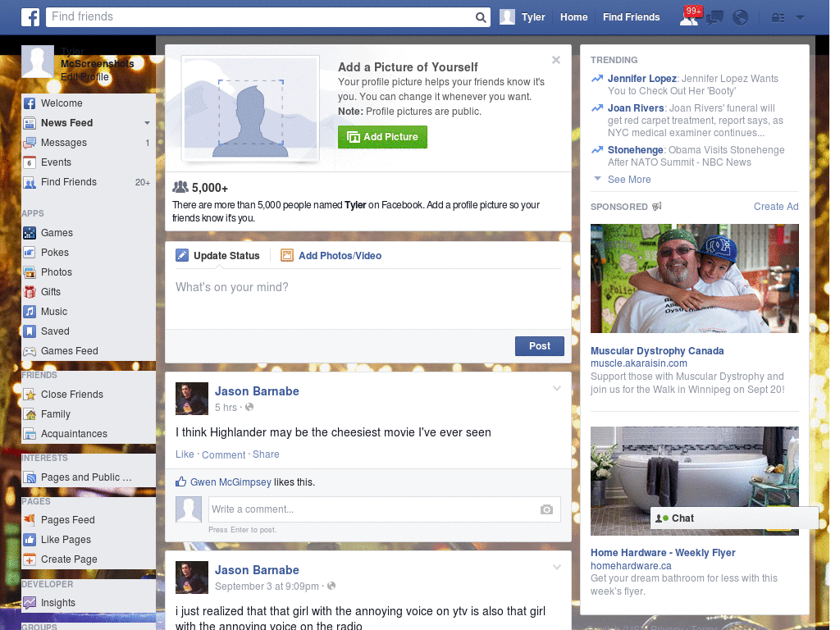Click the News Feed sidebar icon
This screenshot has width=840, height=630.
pos(30,123)
